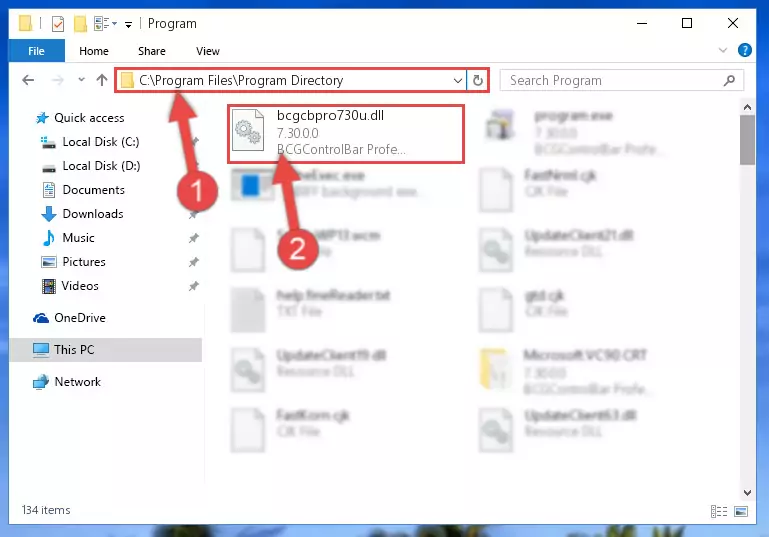Open the File menu tab
This screenshot has width=769, height=537.
36,51
